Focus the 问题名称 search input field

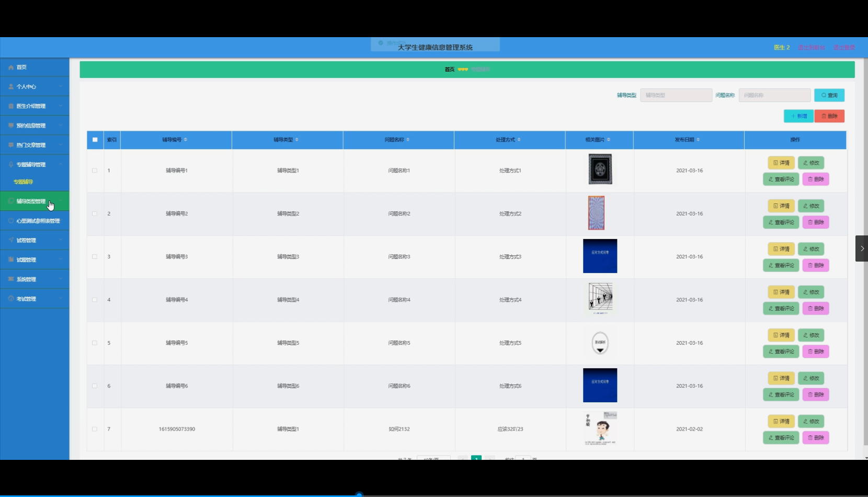(x=774, y=95)
